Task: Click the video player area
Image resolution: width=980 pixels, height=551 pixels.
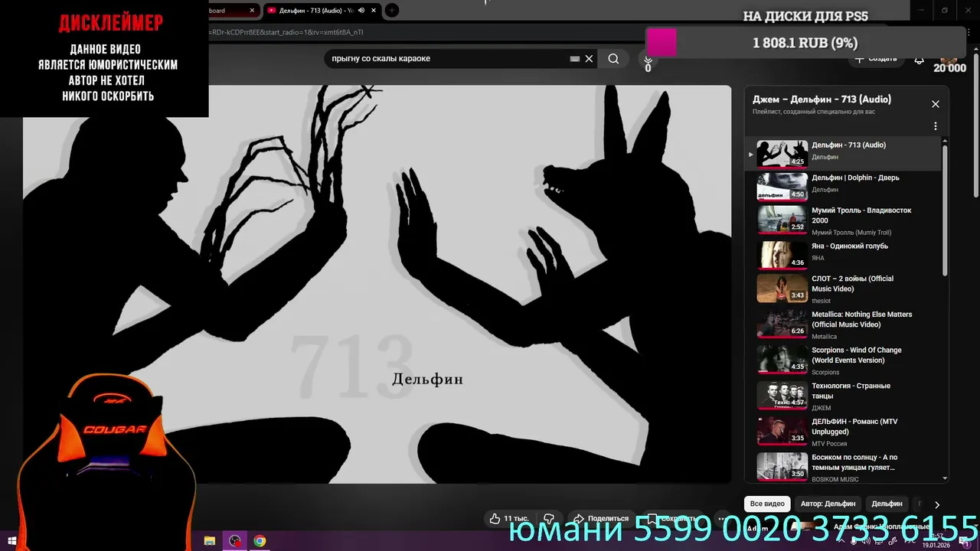Action: [377, 284]
